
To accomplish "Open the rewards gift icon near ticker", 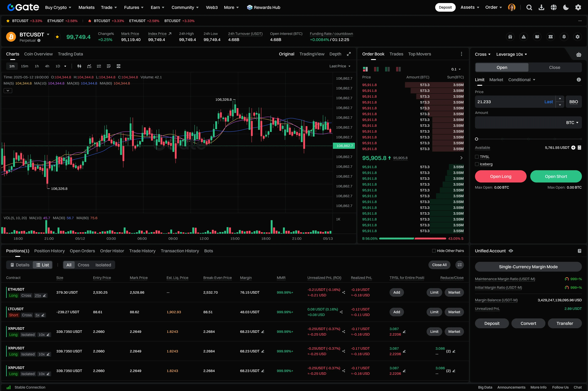I will point(510,37).
